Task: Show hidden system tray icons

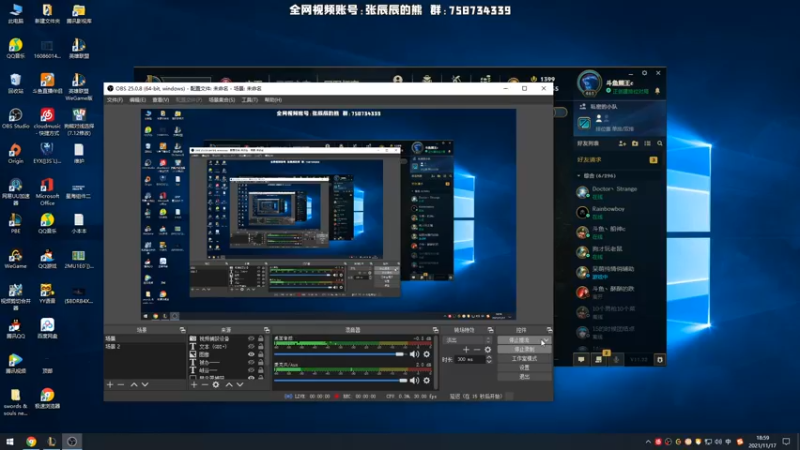Action: click(x=648, y=442)
